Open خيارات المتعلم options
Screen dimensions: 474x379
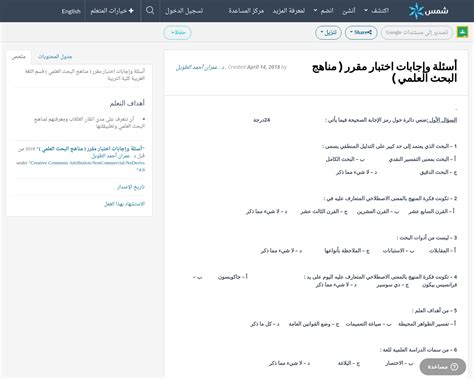point(112,11)
